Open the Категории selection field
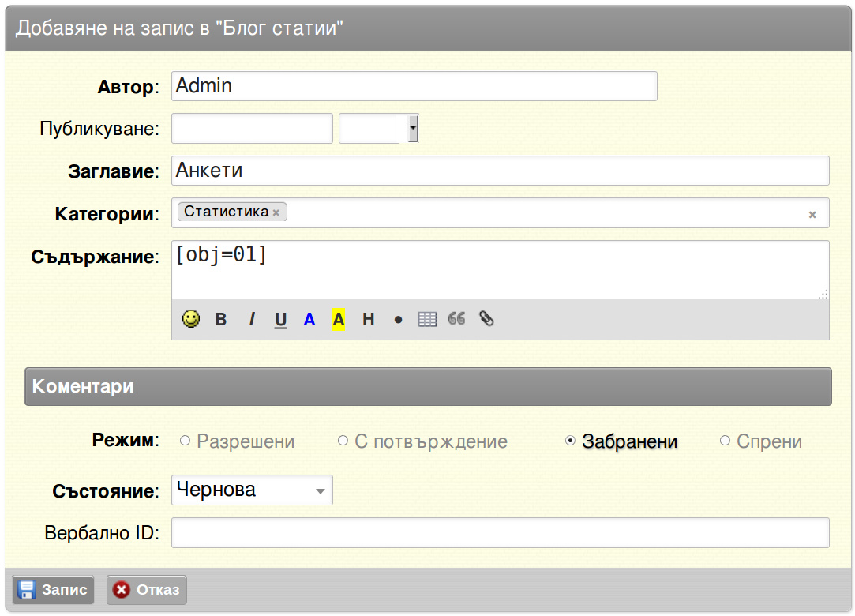 tap(500, 212)
